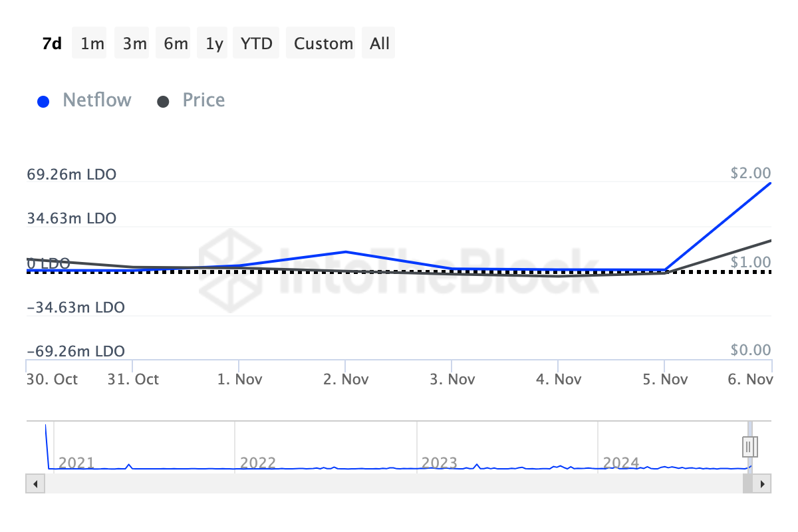
Task: Show All historical data
Action: [380, 43]
